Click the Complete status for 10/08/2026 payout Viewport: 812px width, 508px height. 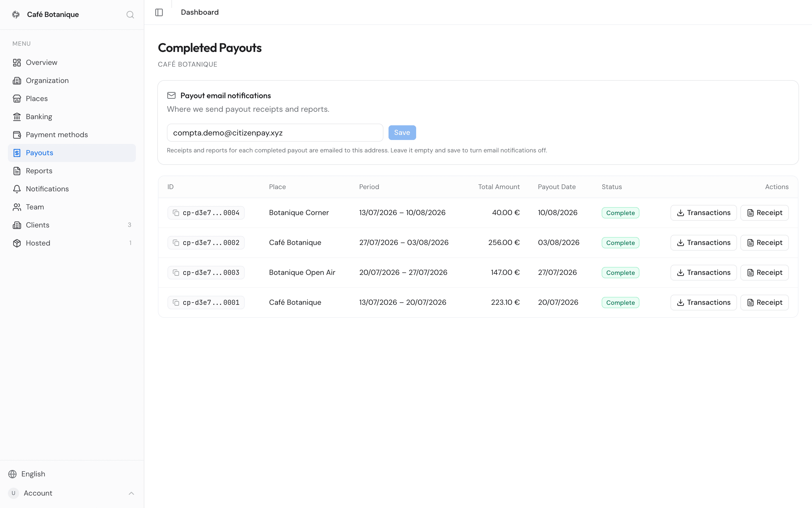[620, 213]
